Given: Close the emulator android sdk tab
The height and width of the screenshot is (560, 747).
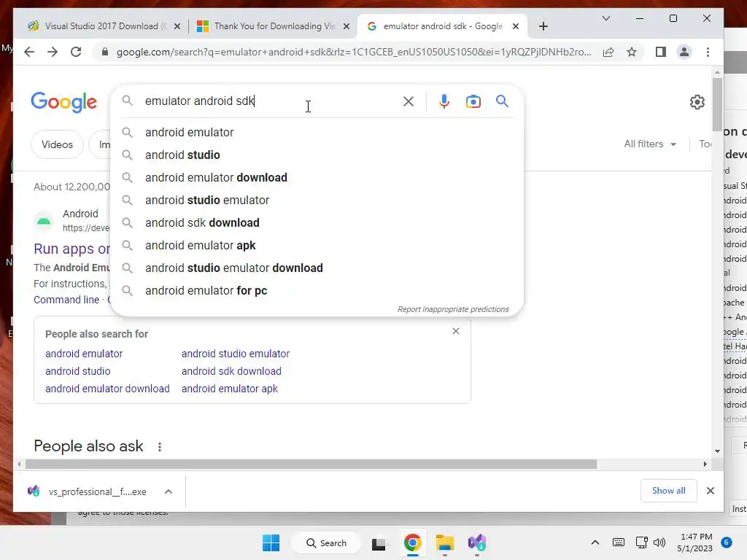Looking at the screenshot, I should point(516,26).
